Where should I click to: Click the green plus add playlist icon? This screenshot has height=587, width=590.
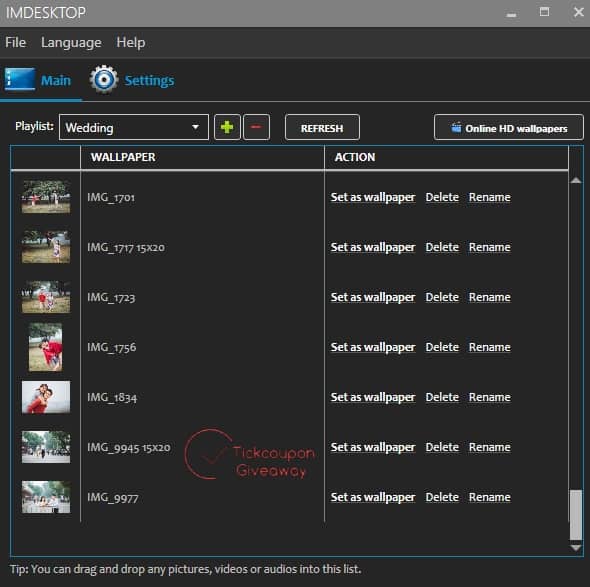[x=227, y=127]
